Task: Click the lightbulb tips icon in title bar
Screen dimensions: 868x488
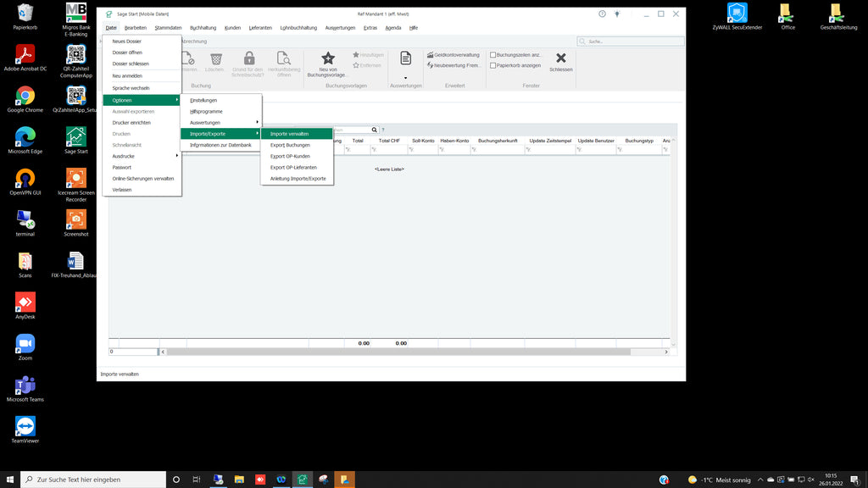Action: [x=617, y=14]
